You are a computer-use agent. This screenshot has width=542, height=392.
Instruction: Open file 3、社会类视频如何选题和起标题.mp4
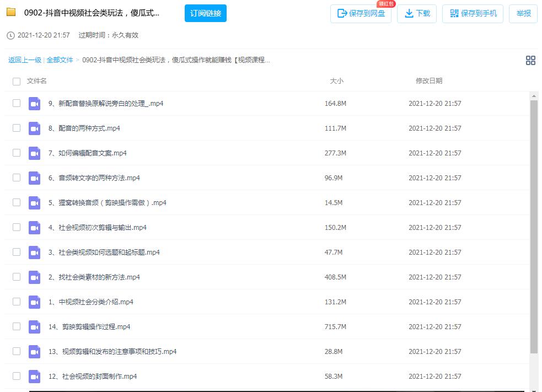click(104, 253)
